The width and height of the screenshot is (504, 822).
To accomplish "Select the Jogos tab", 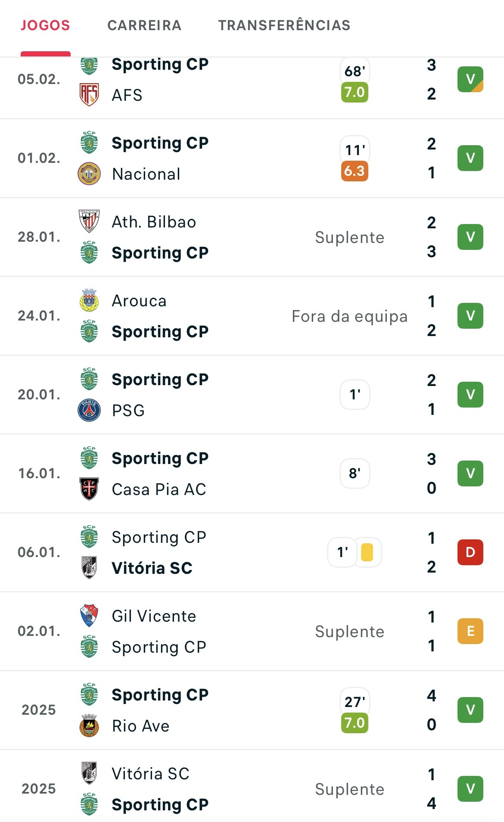I will (x=45, y=25).
